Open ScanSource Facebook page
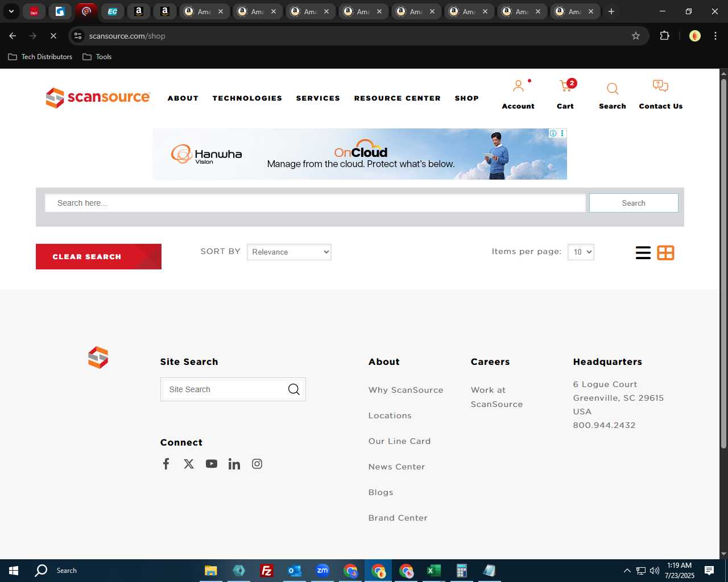 (166, 464)
